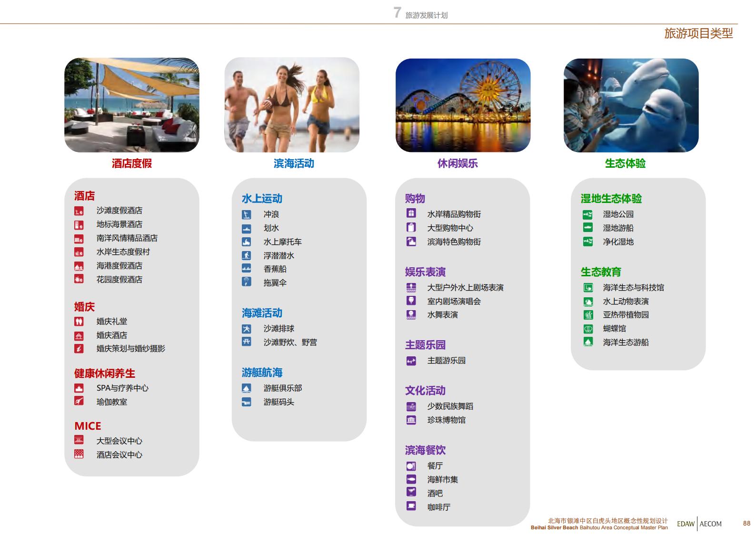This screenshot has height=535, width=756.
Task: Click the EDAW AECOM logo
Action: (699, 524)
